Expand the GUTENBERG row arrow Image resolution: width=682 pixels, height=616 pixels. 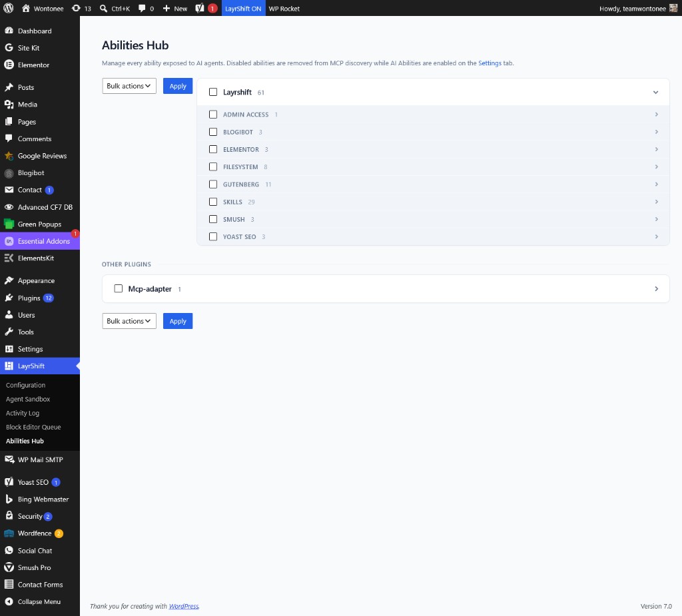click(x=656, y=184)
